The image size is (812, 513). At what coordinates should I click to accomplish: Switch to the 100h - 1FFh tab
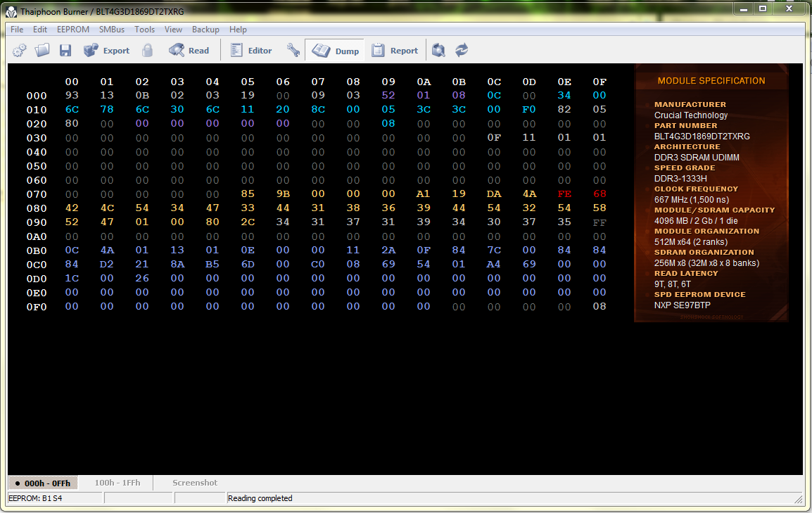(x=117, y=483)
